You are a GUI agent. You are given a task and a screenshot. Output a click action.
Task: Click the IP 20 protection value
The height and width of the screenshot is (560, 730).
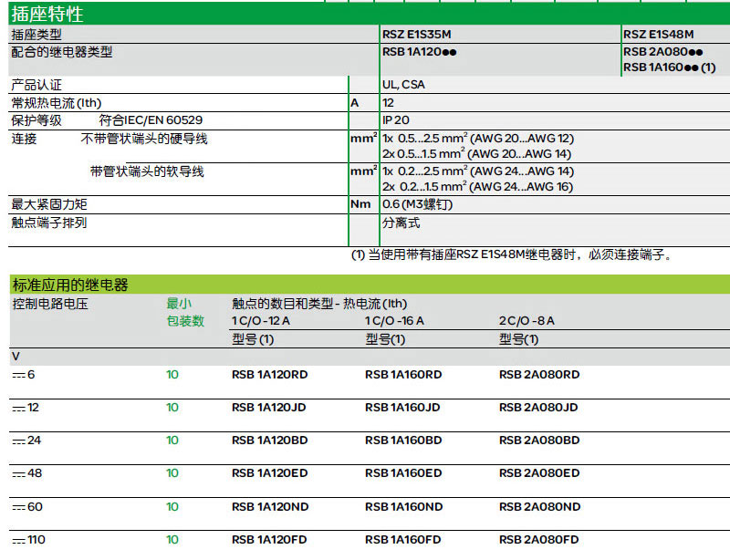coord(396,120)
